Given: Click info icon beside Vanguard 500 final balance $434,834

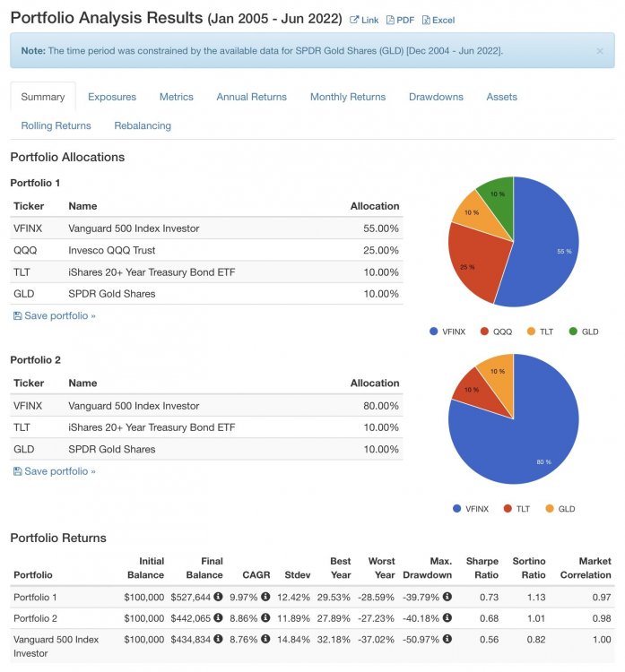Looking at the screenshot, I should pos(218,639).
